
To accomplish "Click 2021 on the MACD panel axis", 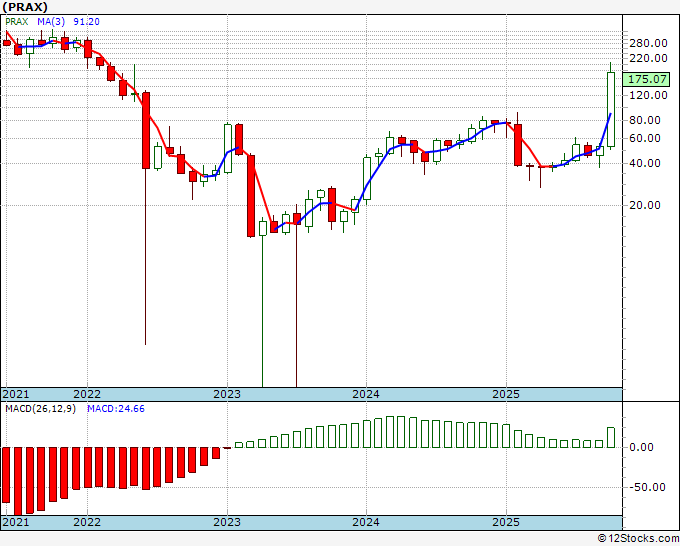I will coord(16,522).
